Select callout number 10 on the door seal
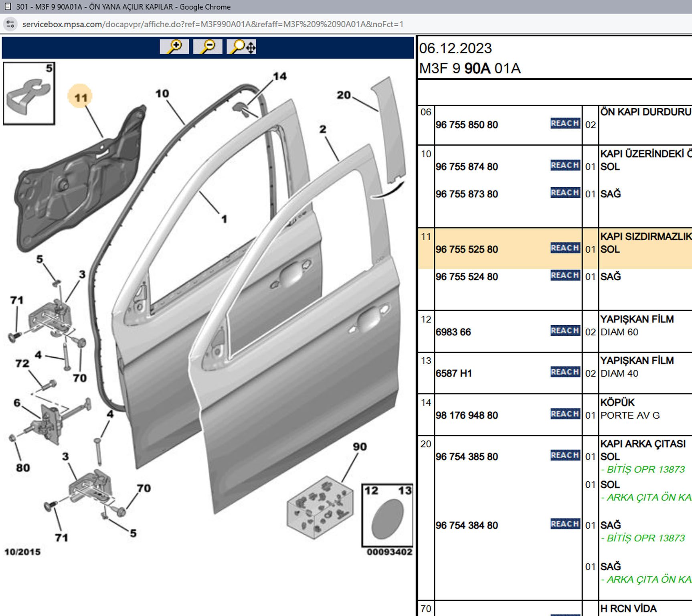Viewport: 692px width, 616px height. 162,94
